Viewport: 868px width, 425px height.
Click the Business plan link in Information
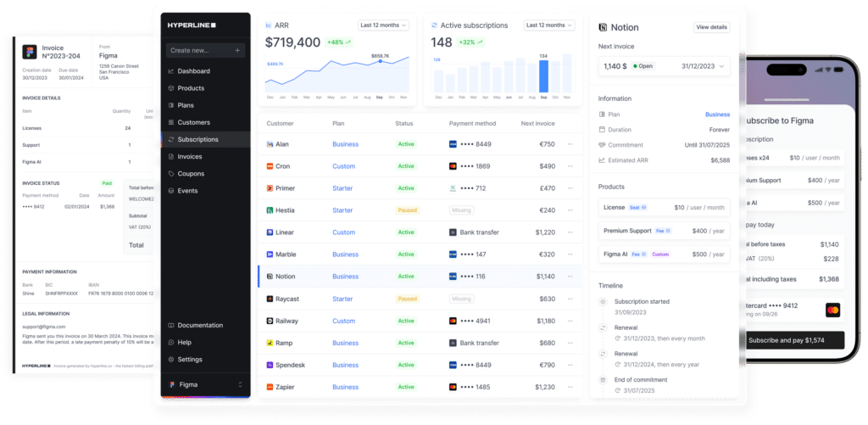(x=717, y=115)
